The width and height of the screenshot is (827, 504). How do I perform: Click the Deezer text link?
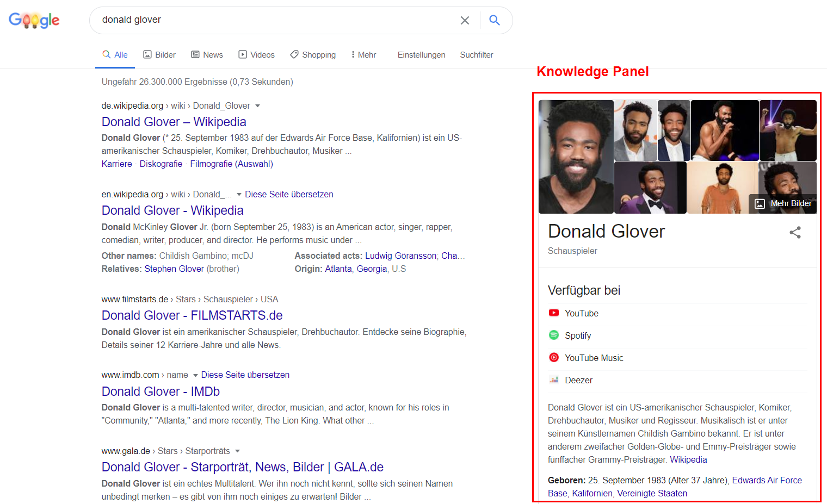579,380
